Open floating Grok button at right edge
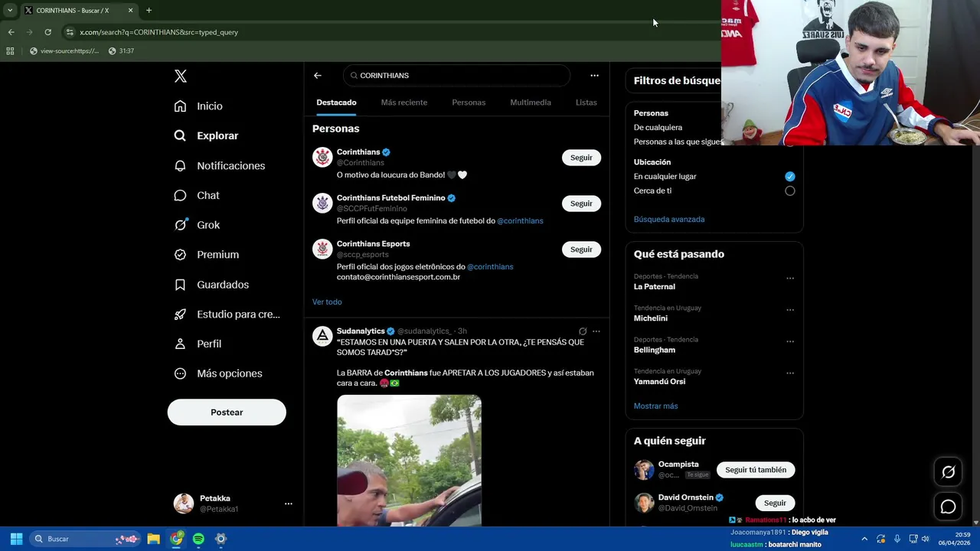The height and width of the screenshot is (551, 980). [948, 472]
